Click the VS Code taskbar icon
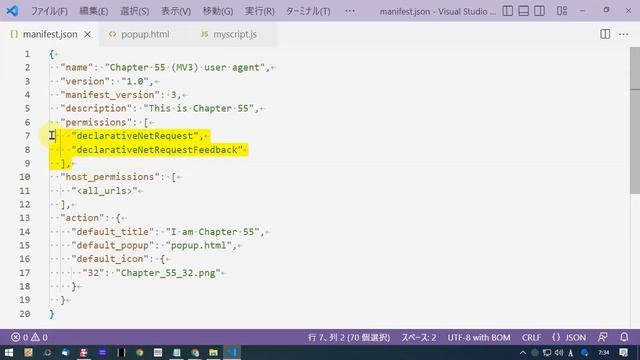Viewport: 640px width, 360px height. tap(232, 352)
